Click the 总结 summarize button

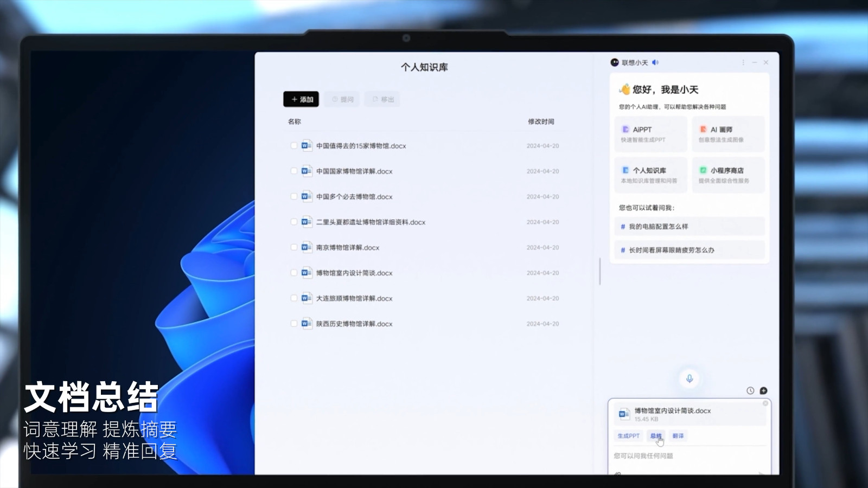click(x=656, y=436)
